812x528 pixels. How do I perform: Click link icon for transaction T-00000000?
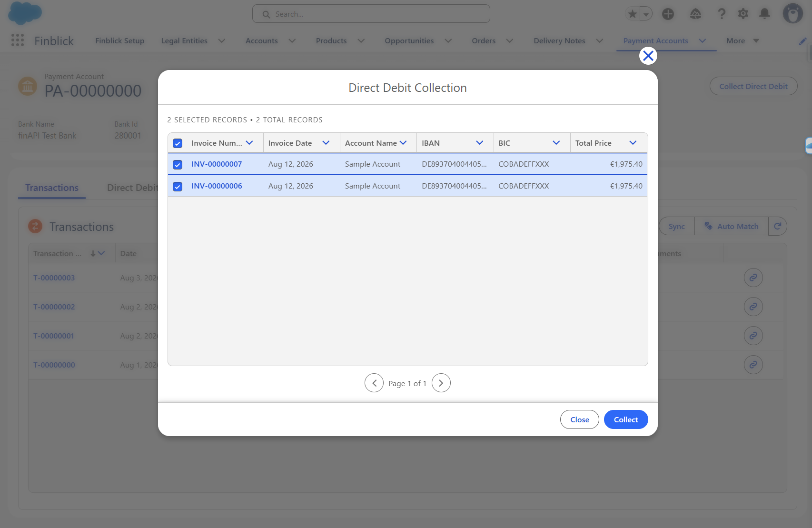coord(753,365)
